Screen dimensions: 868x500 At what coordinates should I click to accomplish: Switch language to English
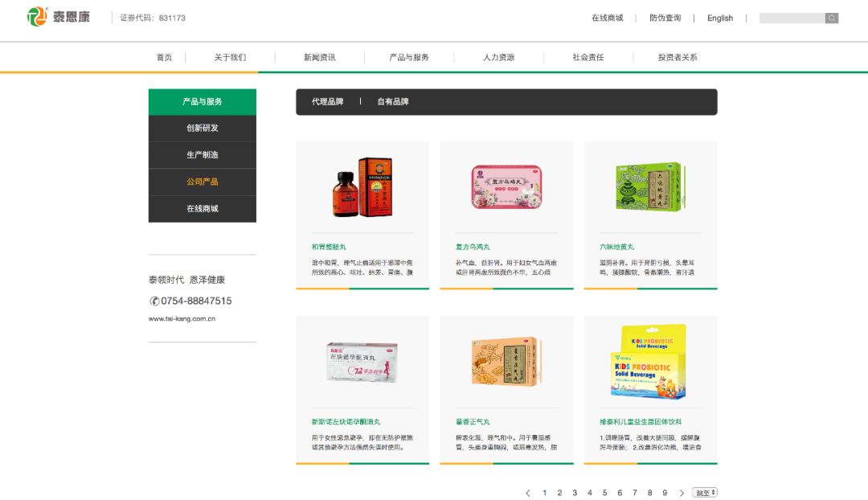click(719, 18)
